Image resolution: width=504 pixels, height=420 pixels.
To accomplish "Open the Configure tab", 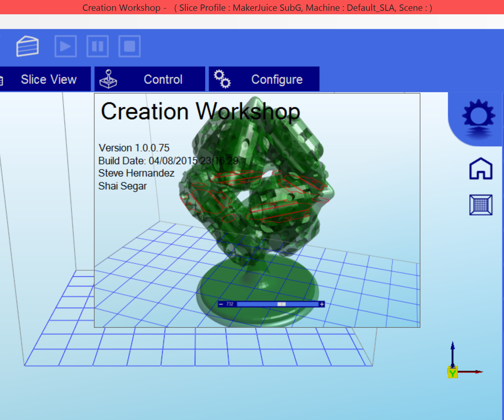I will 277,79.
